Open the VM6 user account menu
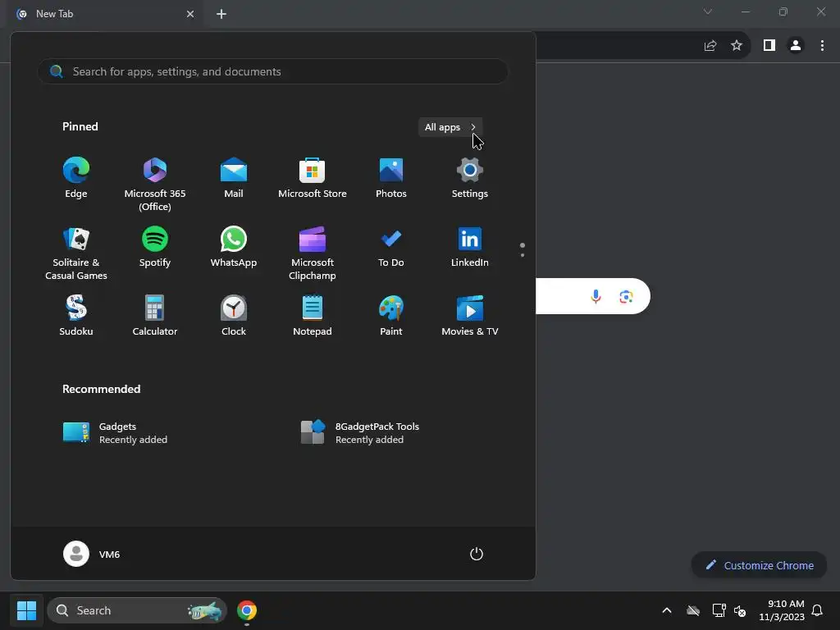 [92, 554]
